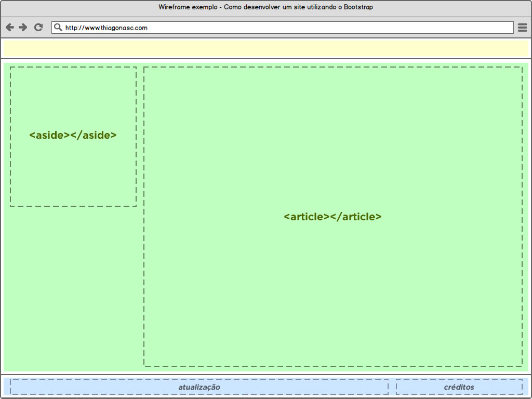Image resolution: width=532 pixels, height=399 pixels.
Task: Select the <article></article> label text
Action: point(332,217)
